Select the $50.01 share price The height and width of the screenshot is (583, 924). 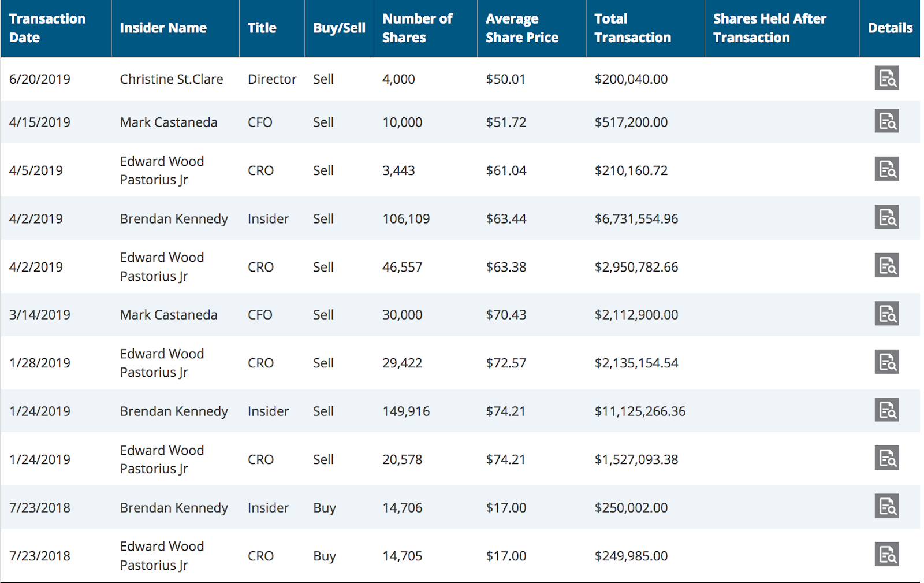click(x=506, y=79)
